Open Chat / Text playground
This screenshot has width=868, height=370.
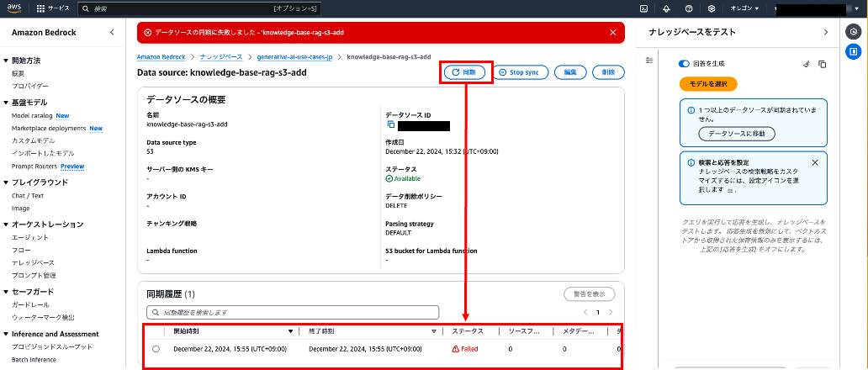pyautogui.click(x=28, y=195)
